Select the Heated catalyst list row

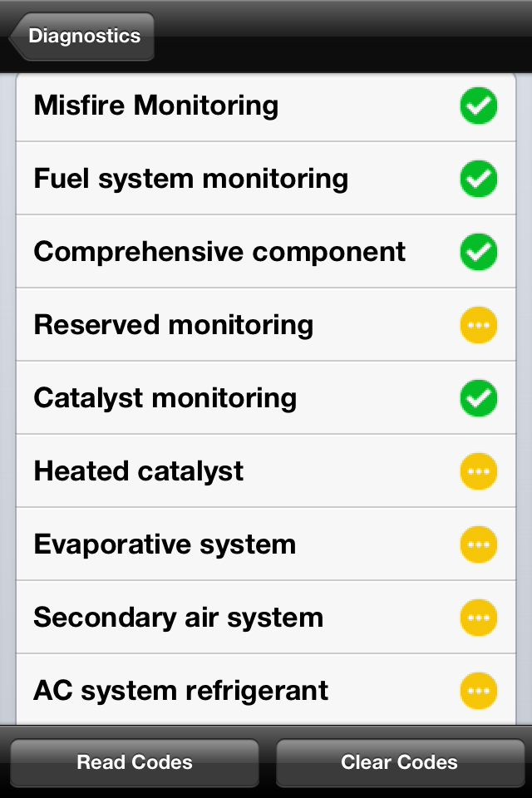pyautogui.click(x=139, y=471)
